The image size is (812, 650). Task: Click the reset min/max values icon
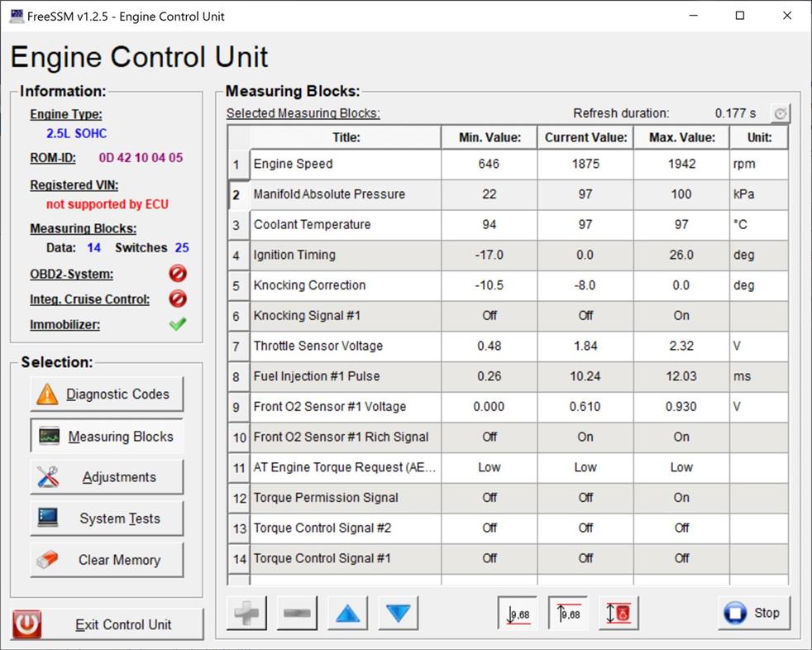coord(619,614)
